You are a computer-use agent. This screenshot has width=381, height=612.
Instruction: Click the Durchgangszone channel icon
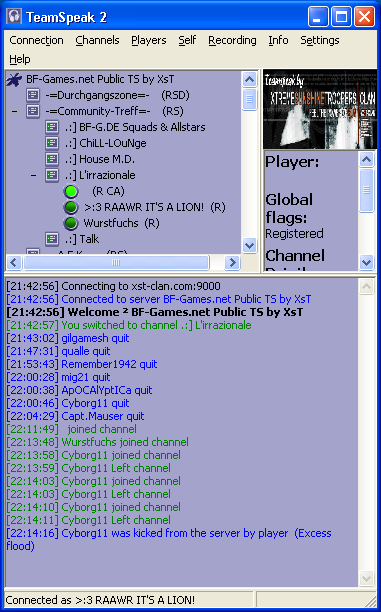coord(33,95)
